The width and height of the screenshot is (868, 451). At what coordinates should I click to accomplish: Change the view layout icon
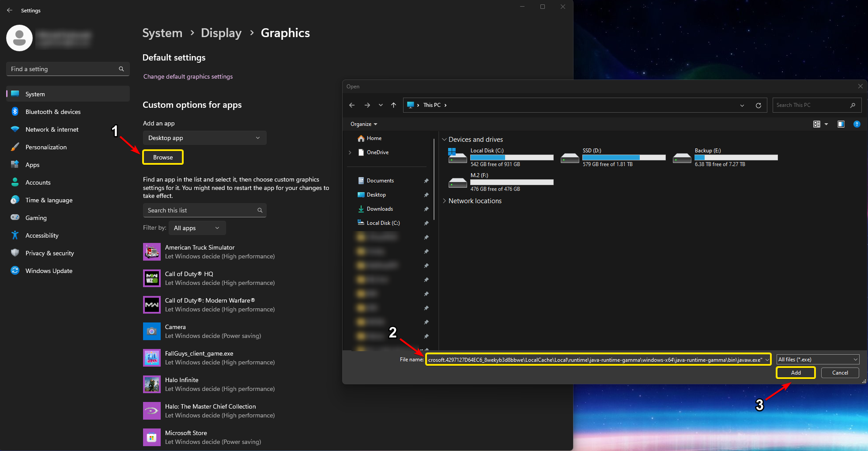[x=817, y=124]
